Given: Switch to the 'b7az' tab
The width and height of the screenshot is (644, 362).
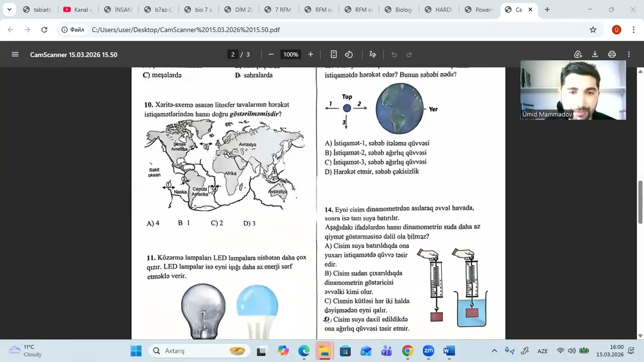Looking at the screenshot, I should click(158, 10).
